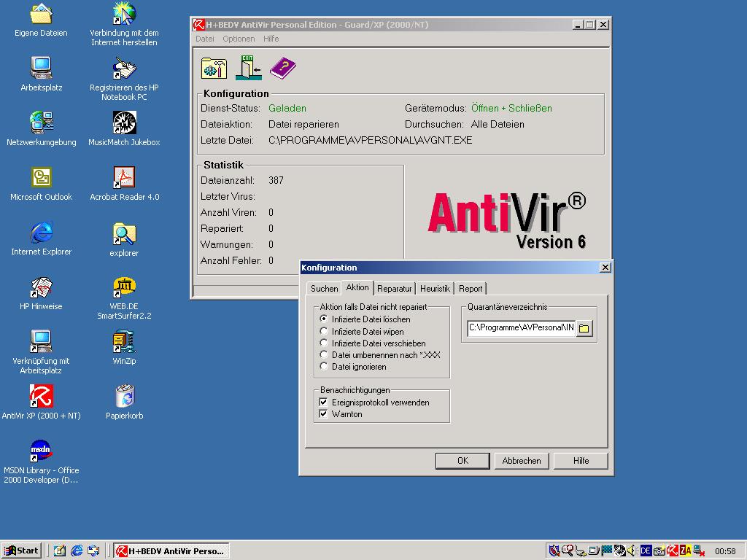Click Abbrechen to cancel configuration

click(522, 461)
